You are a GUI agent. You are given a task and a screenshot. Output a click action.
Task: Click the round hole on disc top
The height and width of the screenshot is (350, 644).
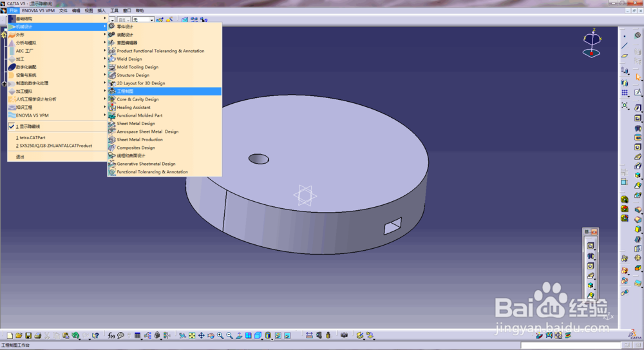pos(259,159)
